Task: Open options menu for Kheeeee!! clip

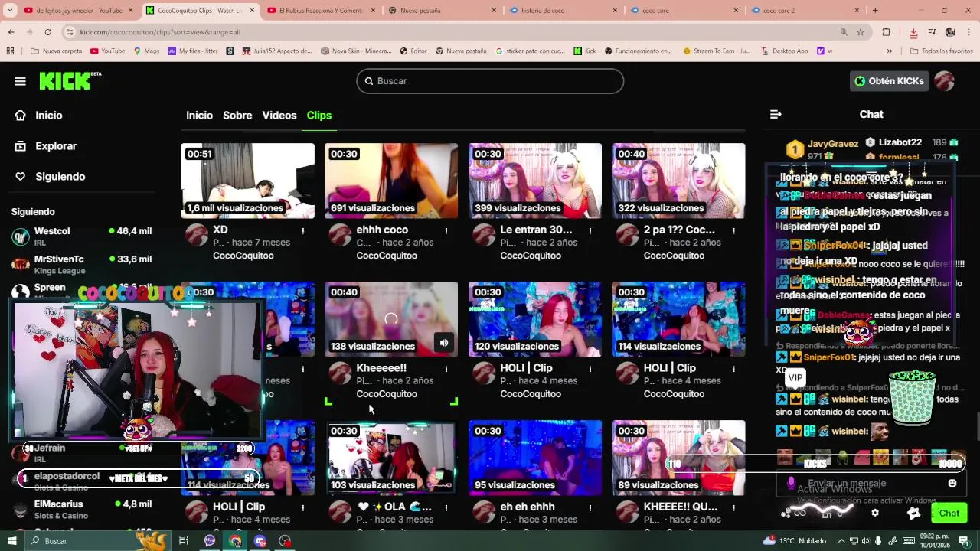Action: point(446,369)
